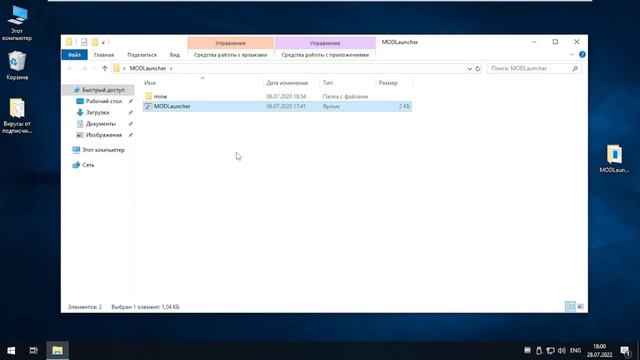The image size is (640, 360).
Task: Switch to details view layout icon
Action: (x=570, y=307)
